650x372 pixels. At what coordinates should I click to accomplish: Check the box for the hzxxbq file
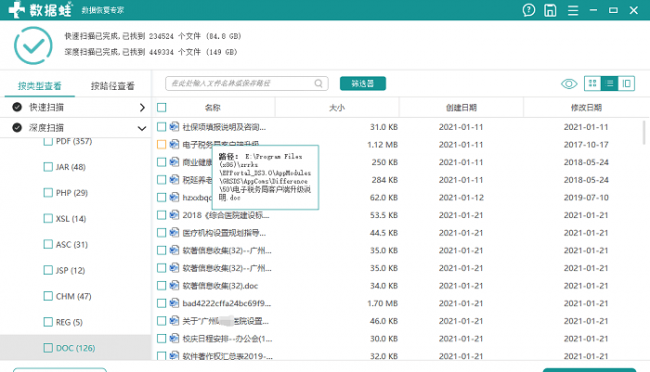click(x=162, y=197)
